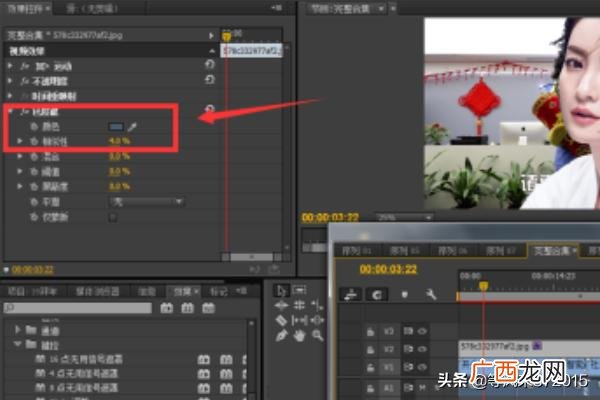Switch to the 序列 05 timeline tab
Image resolution: width=600 pixels, height=400 pixels.
404,251
